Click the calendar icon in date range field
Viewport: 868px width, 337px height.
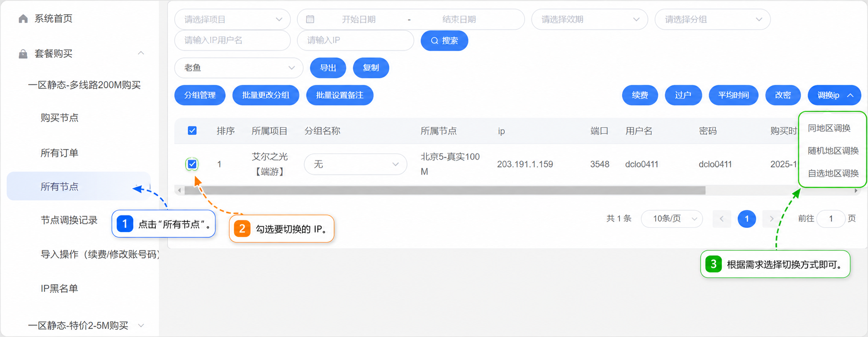click(310, 19)
